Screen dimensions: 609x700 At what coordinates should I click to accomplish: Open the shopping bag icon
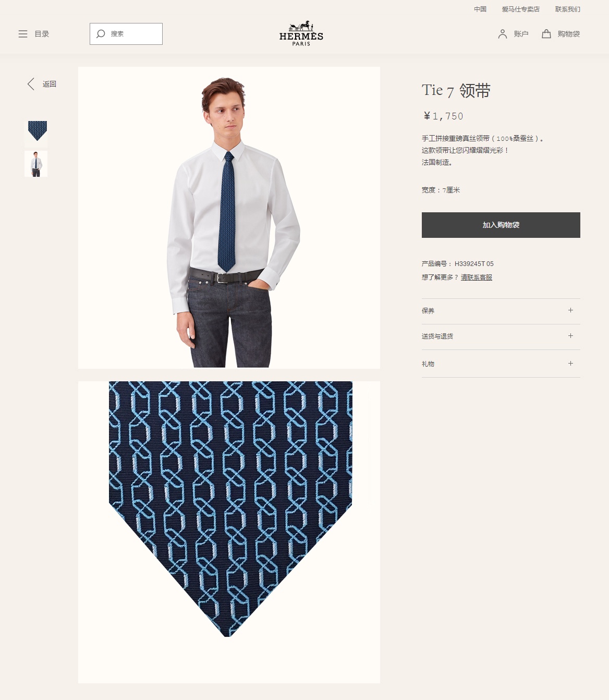(x=546, y=34)
